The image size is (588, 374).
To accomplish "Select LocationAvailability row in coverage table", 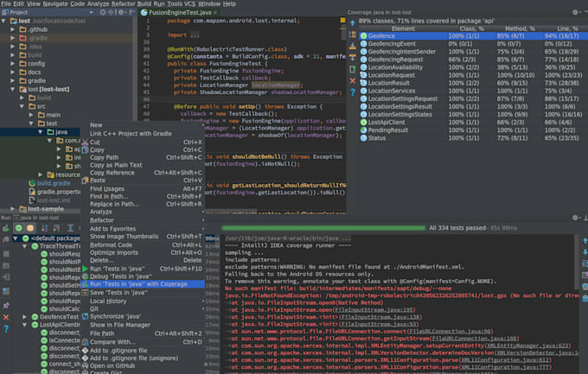I will (x=473, y=67).
